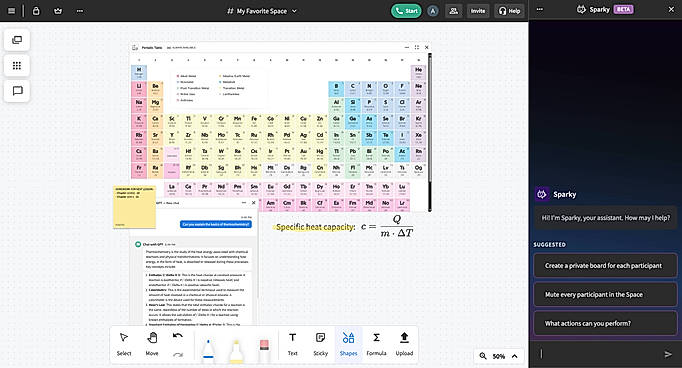Open the hamburger main menu
682x368 pixels.
[x=12, y=11]
